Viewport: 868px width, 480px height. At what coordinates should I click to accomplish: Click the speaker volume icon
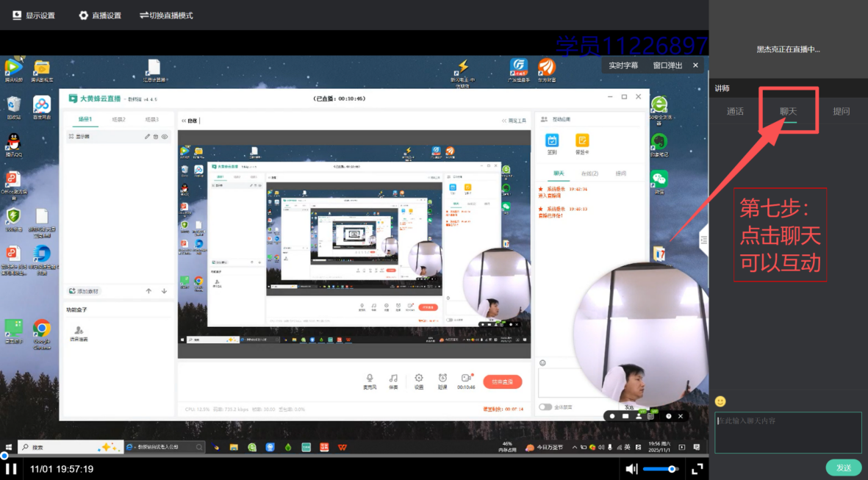[x=631, y=468]
